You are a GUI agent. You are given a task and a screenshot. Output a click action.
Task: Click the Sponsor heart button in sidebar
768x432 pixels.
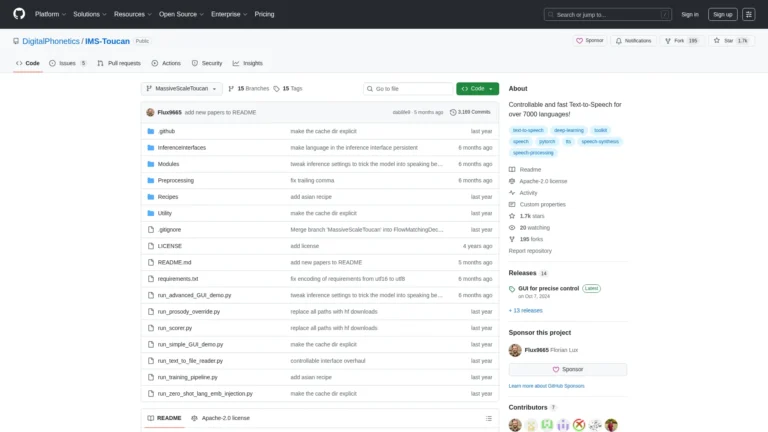pos(568,369)
